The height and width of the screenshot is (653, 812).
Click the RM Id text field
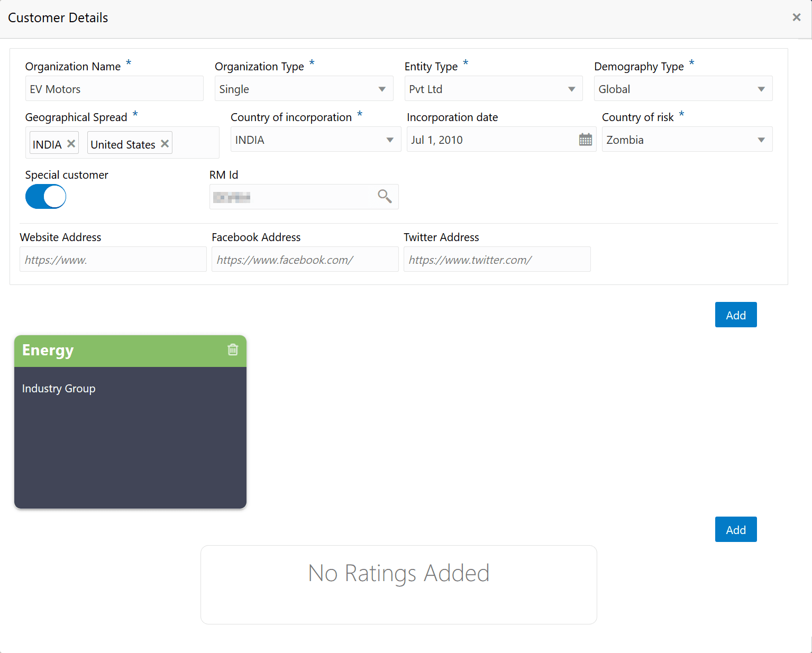point(291,197)
